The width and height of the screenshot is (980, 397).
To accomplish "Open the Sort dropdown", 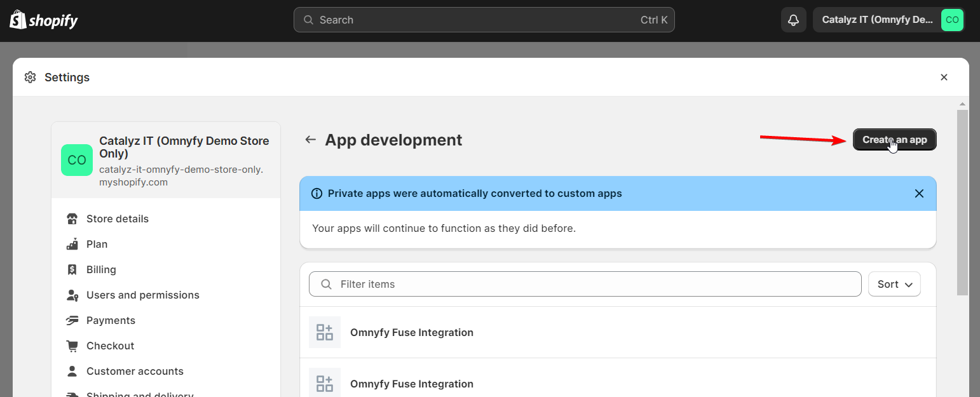I will (894, 284).
